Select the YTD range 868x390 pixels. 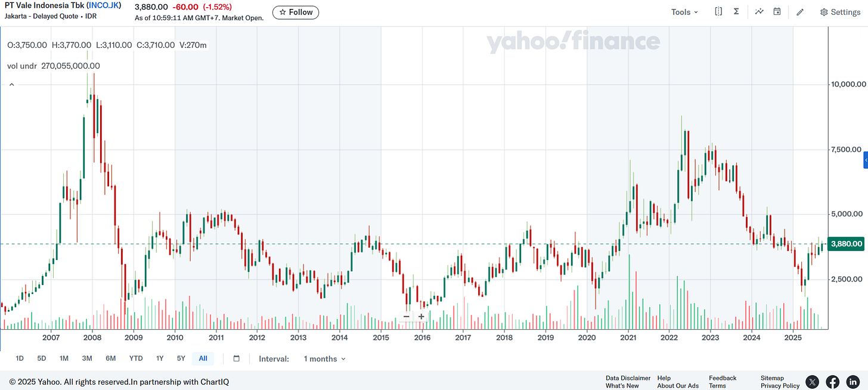[x=136, y=358]
